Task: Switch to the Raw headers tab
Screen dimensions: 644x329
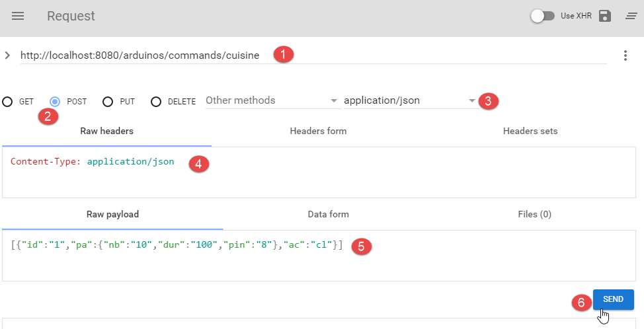Action: 106,131
